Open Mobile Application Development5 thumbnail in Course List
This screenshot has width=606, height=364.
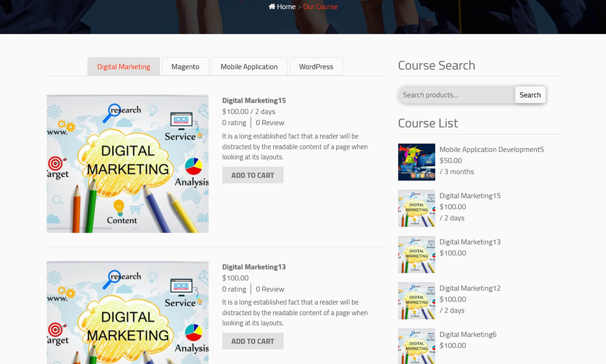pyautogui.click(x=417, y=162)
